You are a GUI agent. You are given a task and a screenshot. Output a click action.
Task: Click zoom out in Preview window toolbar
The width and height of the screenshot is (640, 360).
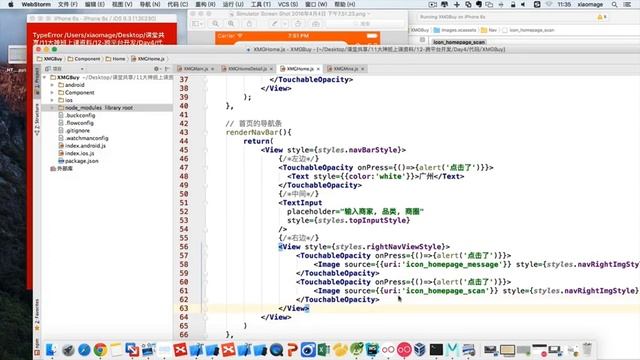coord(216,24)
